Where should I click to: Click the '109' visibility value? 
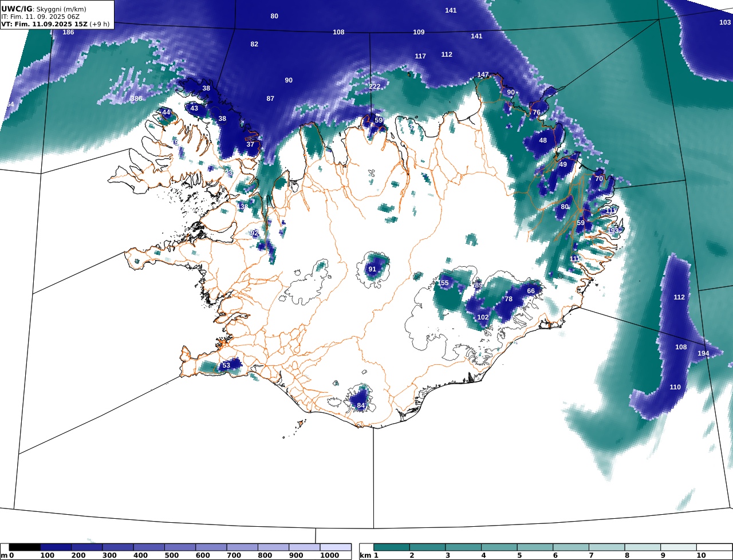coord(419,32)
